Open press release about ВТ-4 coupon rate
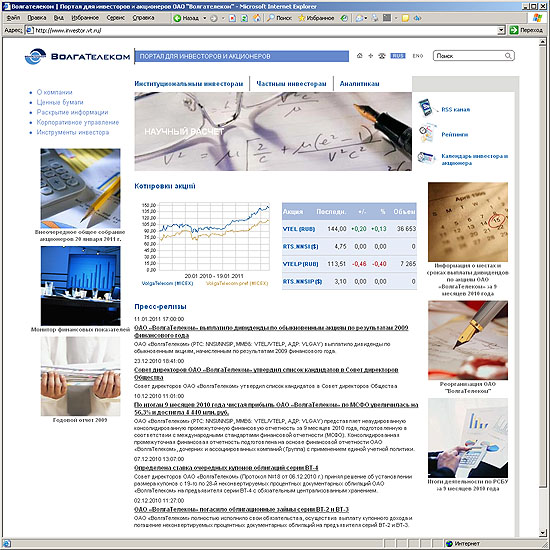The width and height of the screenshot is (550, 550). (x=226, y=468)
